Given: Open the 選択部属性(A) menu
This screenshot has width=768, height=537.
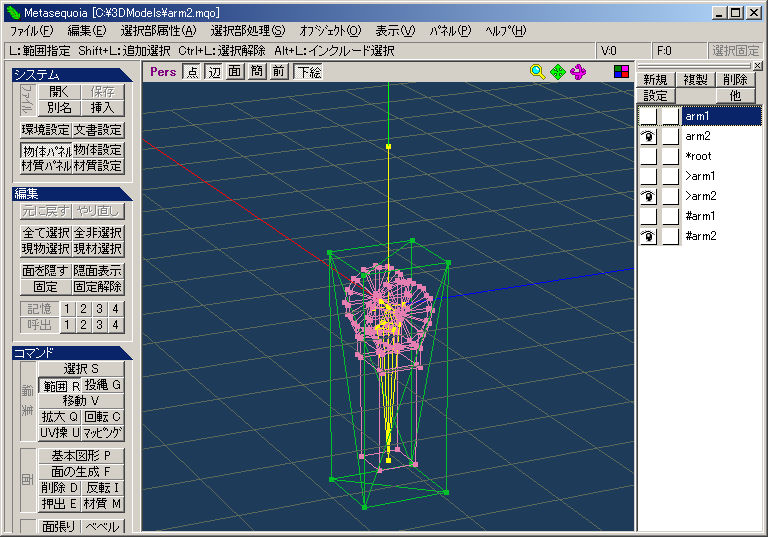Looking at the screenshot, I should (x=158, y=31).
